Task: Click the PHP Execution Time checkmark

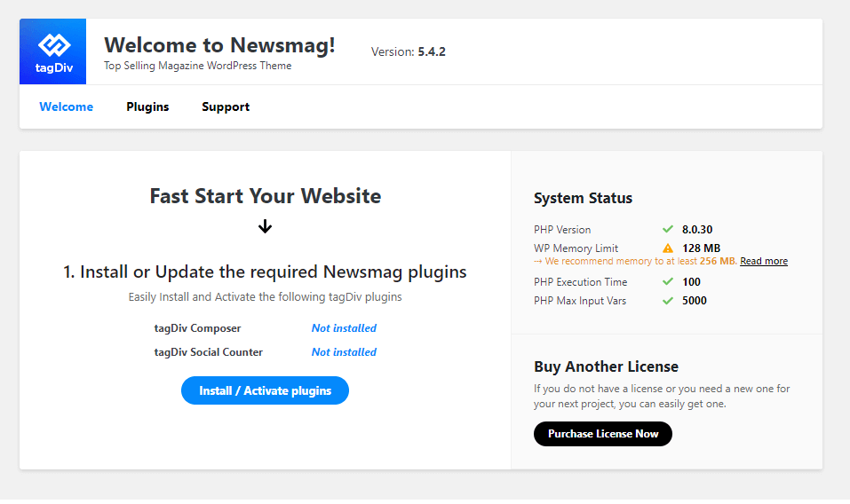Action: [668, 281]
